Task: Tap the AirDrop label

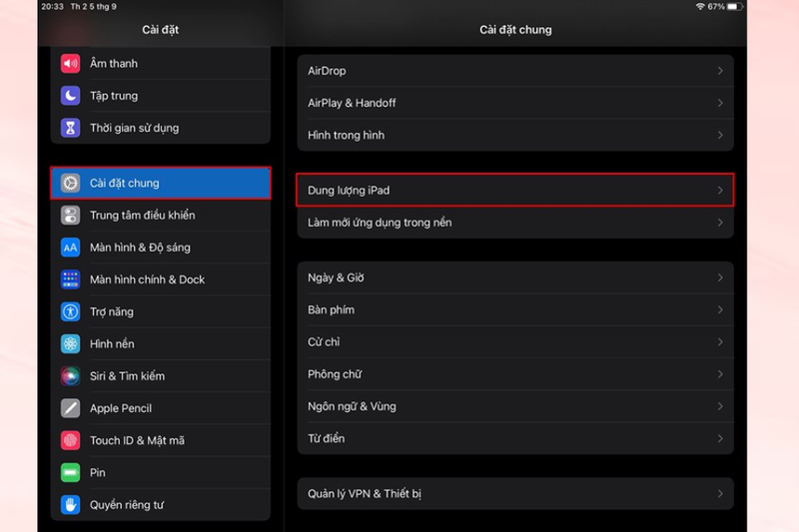Action: tap(327, 71)
